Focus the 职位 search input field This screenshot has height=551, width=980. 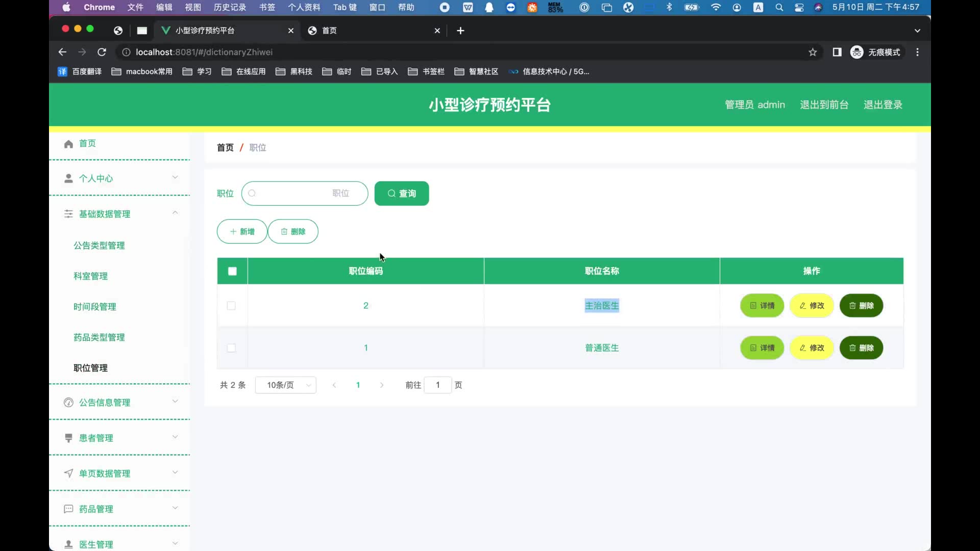305,193
